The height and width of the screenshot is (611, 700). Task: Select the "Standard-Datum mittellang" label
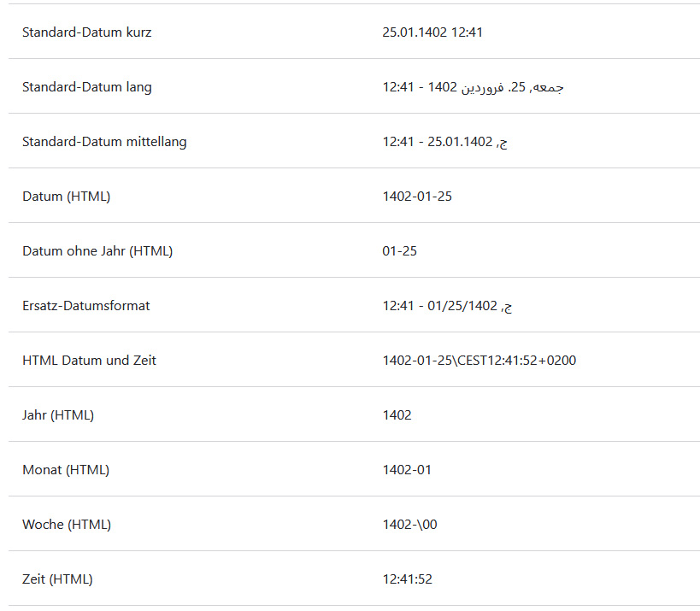pos(104,142)
